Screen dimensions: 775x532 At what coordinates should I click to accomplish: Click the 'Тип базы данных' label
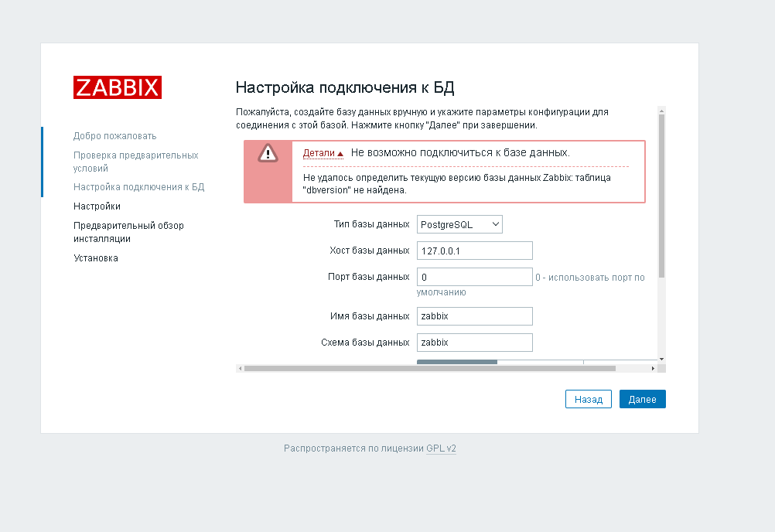coord(372,224)
